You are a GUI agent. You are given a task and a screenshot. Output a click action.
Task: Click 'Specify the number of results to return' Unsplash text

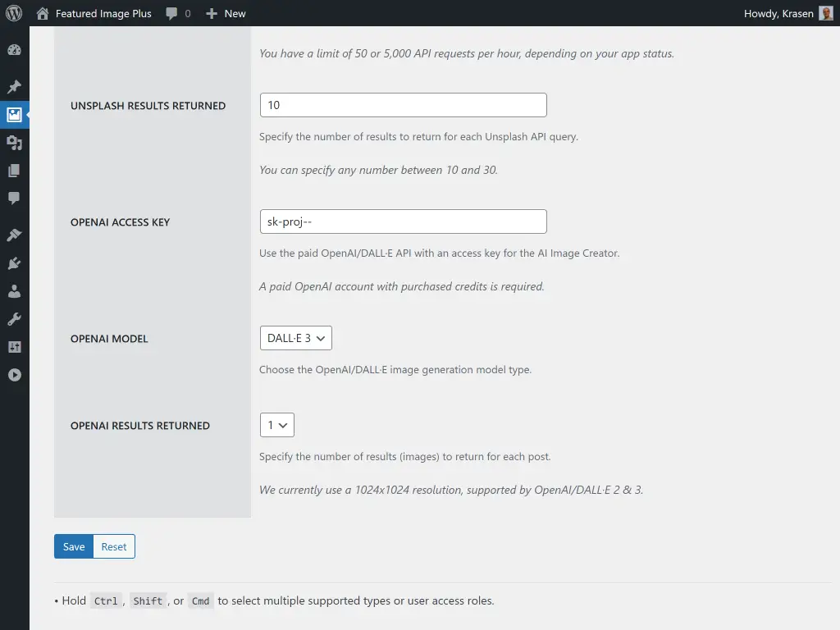(x=418, y=137)
